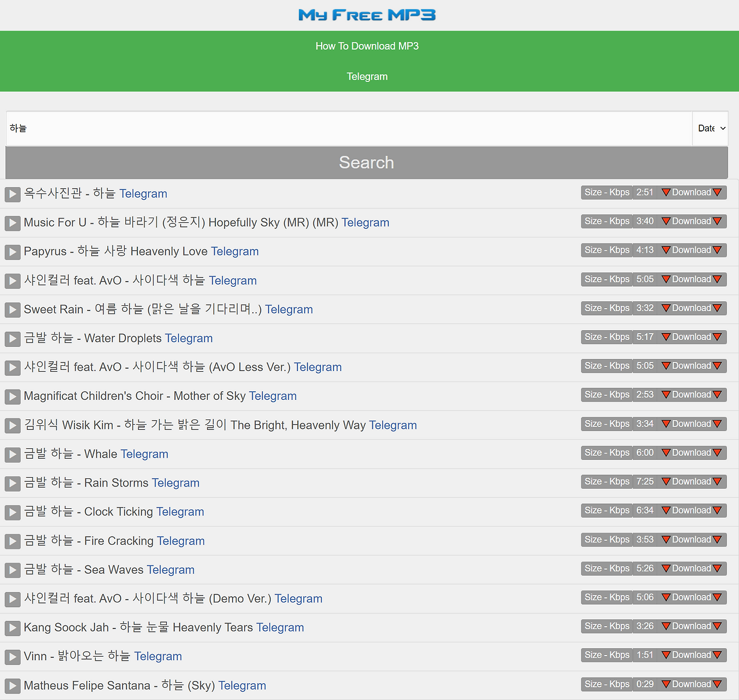Image resolution: width=739 pixels, height=700 pixels.
Task: Play 샤인컬러 feat. AvO Demo Ver. track
Action: [12, 600]
